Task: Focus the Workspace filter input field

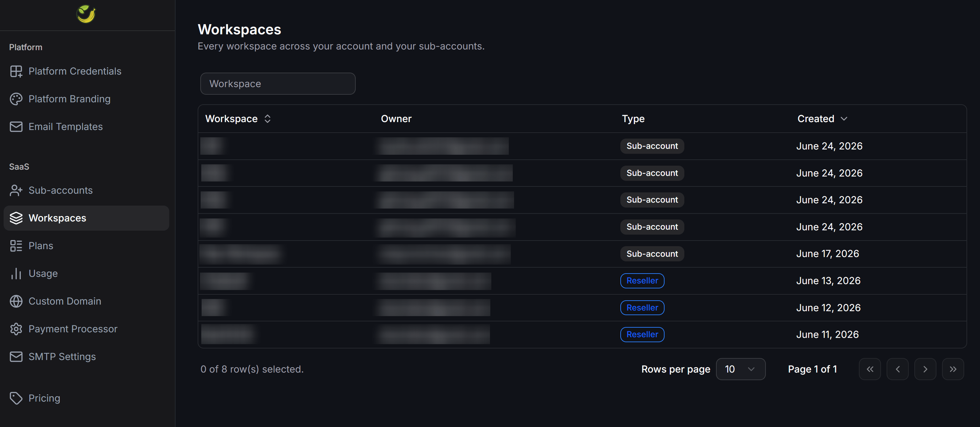Action: click(x=278, y=84)
